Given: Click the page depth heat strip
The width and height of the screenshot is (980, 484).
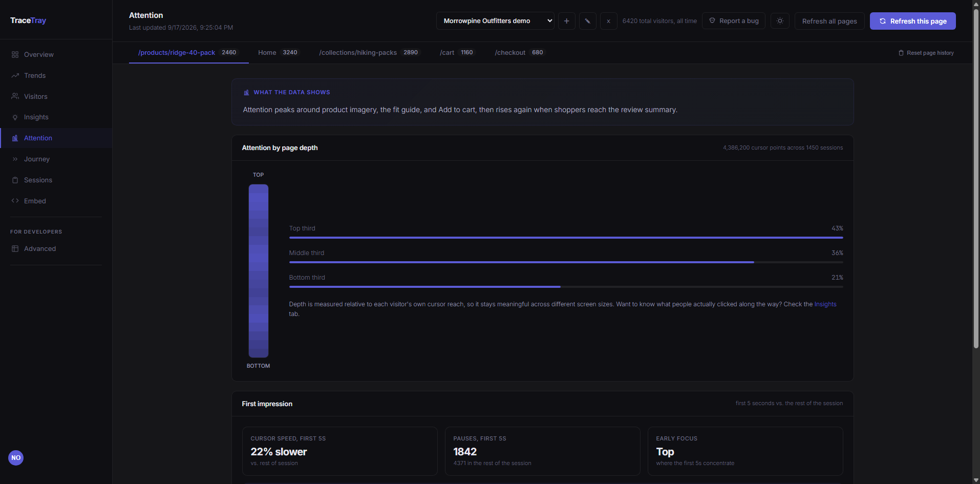Looking at the screenshot, I should (259, 271).
